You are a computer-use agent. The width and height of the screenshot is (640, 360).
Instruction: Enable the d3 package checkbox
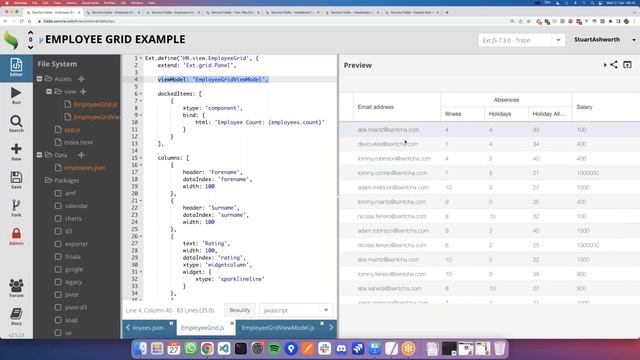[x=58, y=231]
